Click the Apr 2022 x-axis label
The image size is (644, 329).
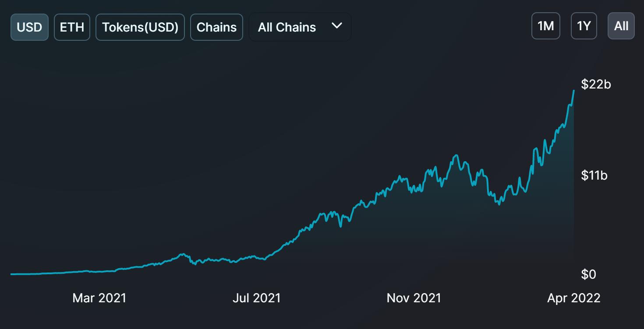573,298
